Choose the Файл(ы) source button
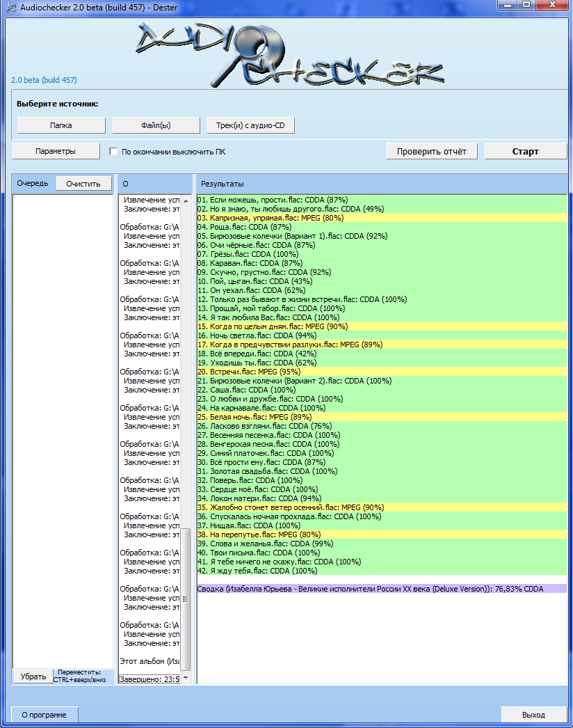 pyautogui.click(x=156, y=125)
